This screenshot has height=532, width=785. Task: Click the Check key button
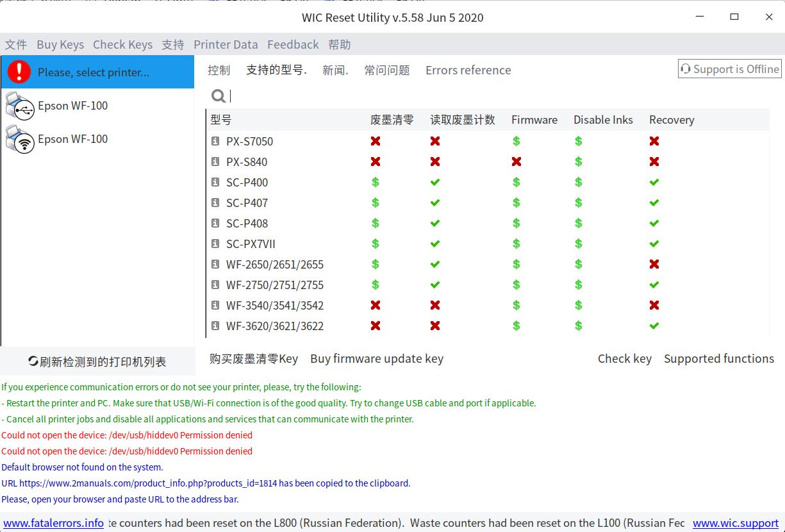point(625,358)
